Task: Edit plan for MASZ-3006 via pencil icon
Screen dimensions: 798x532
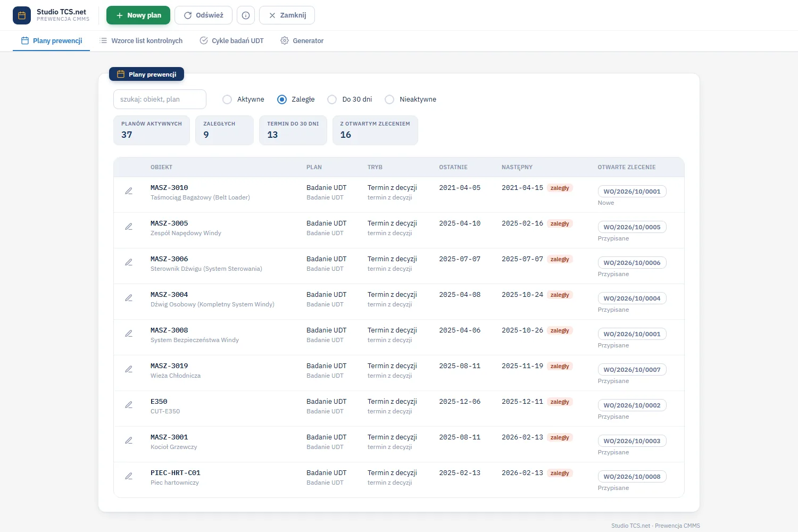Action: point(129,262)
